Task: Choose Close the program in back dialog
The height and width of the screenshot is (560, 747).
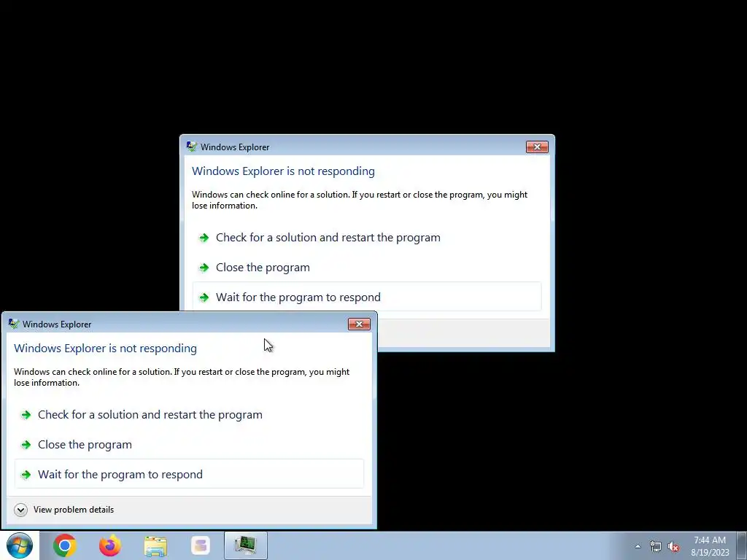Action: tap(367, 268)
